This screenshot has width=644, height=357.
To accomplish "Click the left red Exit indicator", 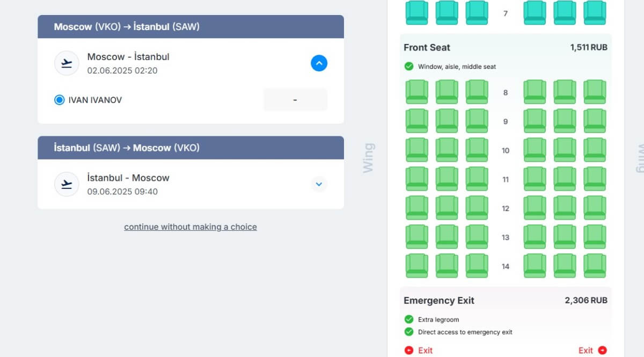I will 419,350.
